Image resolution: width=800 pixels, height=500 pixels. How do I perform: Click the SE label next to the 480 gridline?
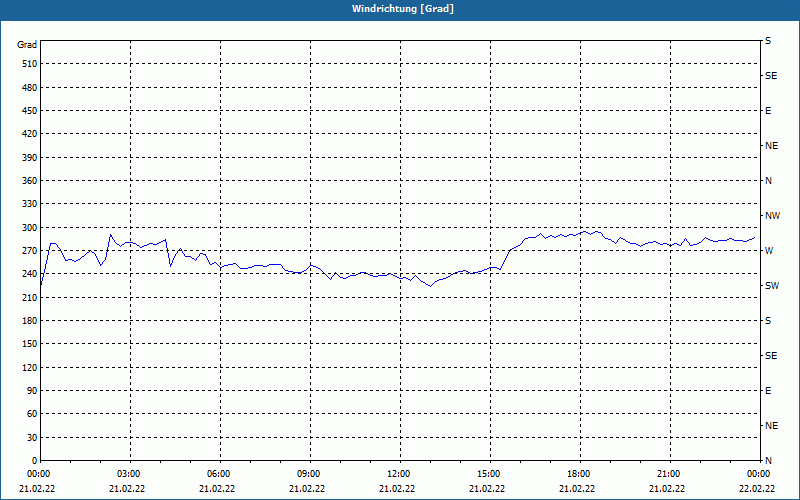(x=771, y=76)
